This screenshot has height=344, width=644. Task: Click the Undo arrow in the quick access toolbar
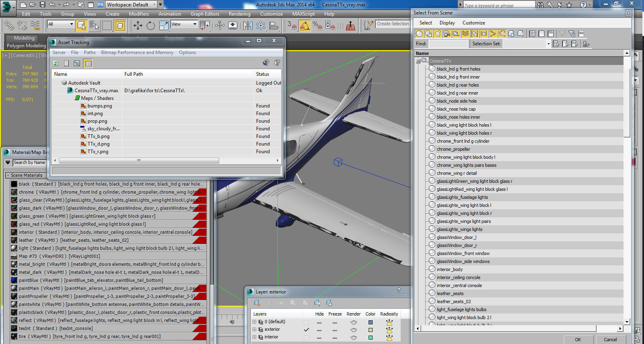52,4
